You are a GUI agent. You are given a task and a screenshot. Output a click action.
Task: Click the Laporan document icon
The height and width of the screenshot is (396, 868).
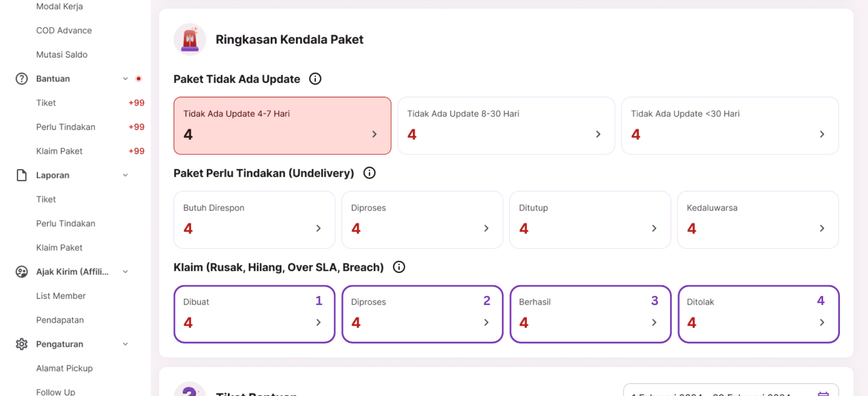(x=22, y=175)
